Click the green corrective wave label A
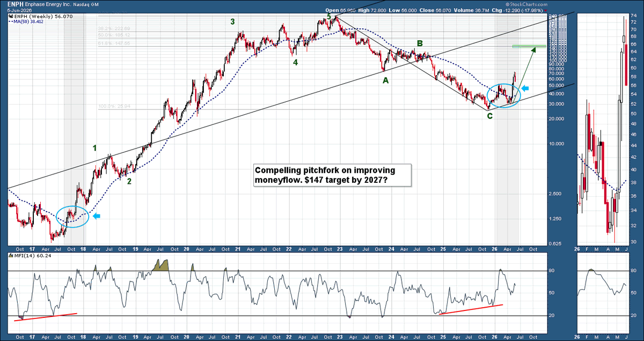The width and height of the screenshot is (644, 341). pos(385,80)
